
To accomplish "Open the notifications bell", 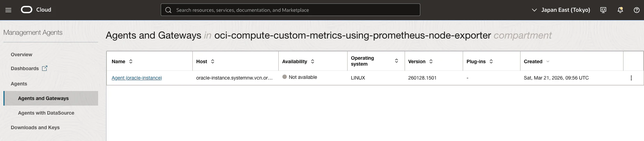I will 620,10.
